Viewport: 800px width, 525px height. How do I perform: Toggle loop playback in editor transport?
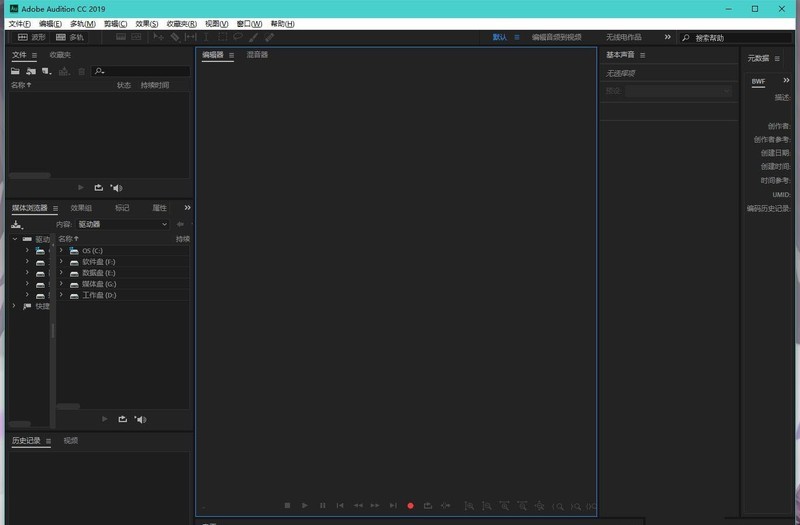[427, 506]
